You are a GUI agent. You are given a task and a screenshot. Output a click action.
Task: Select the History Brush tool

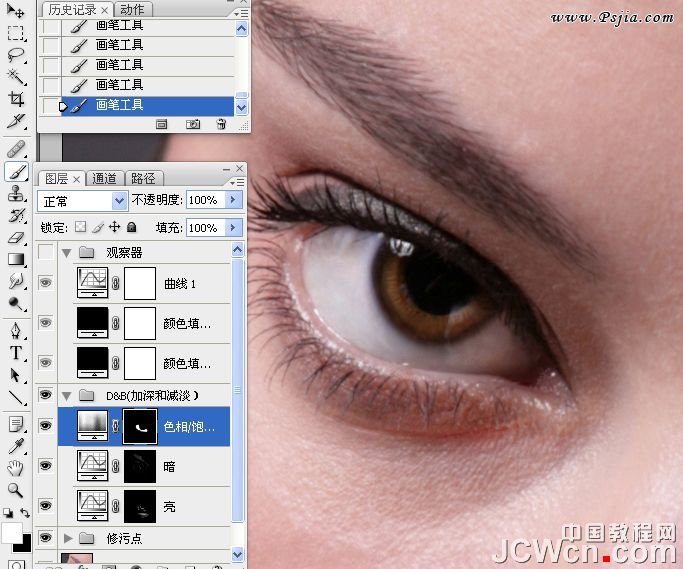pyautogui.click(x=16, y=216)
